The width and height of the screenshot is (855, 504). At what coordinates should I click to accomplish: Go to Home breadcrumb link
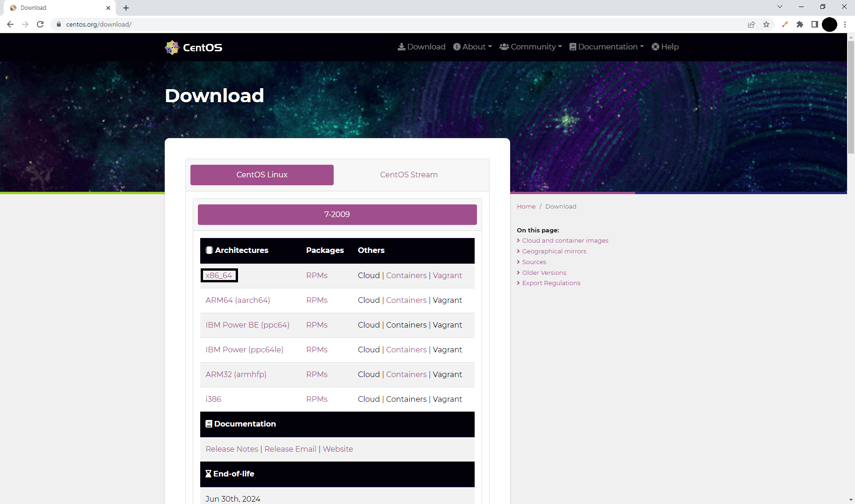526,206
